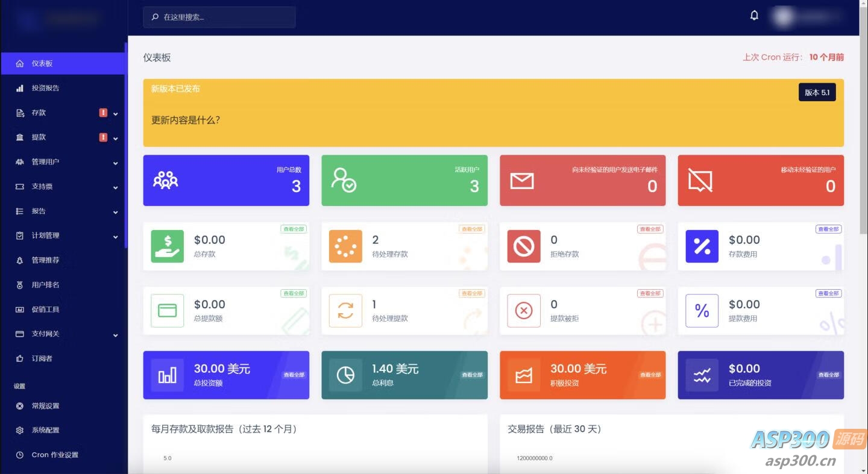Expand the 支付网关 submenu arrow

click(x=115, y=335)
